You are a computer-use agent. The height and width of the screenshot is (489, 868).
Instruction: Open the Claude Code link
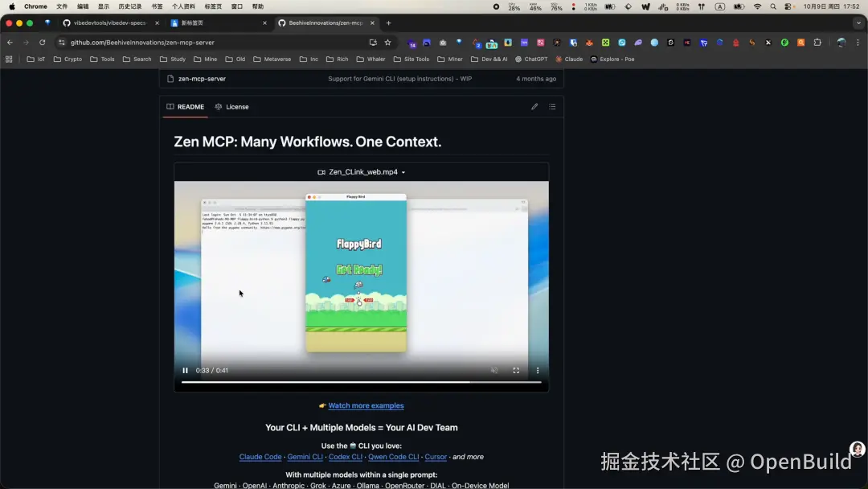260,457
